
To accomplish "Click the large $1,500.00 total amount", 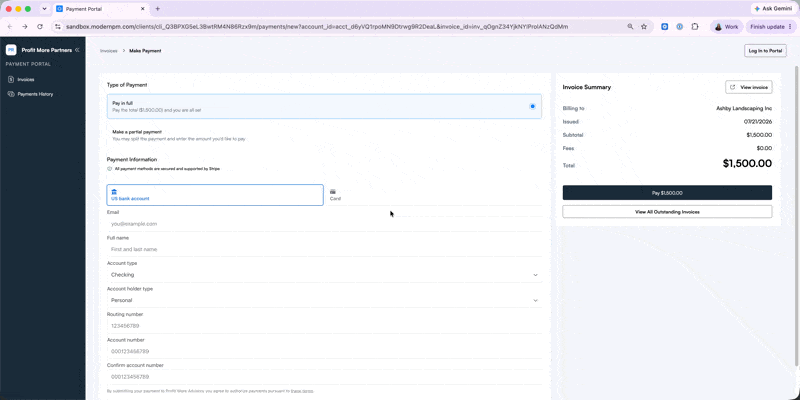I will point(747,164).
